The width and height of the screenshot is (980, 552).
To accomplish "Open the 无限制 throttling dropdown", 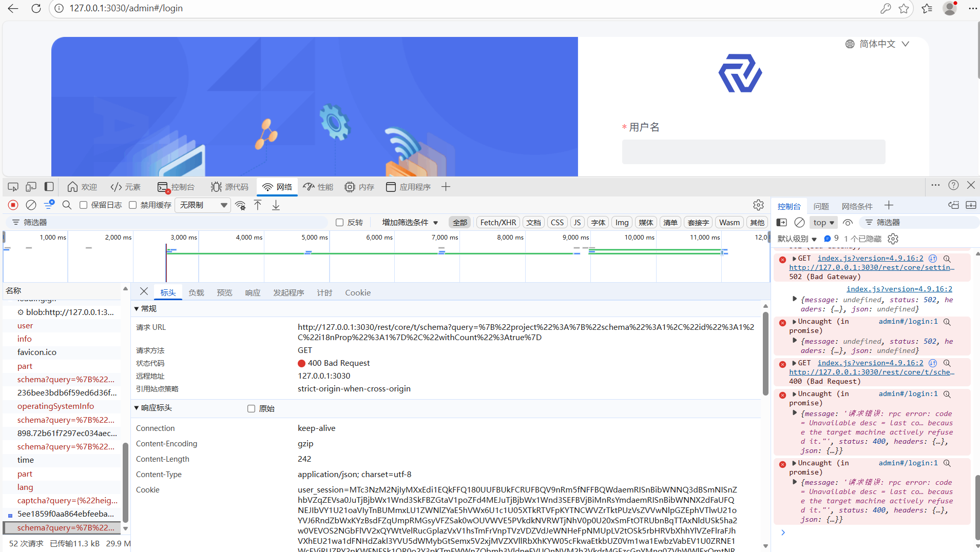I will [x=203, y=205].
